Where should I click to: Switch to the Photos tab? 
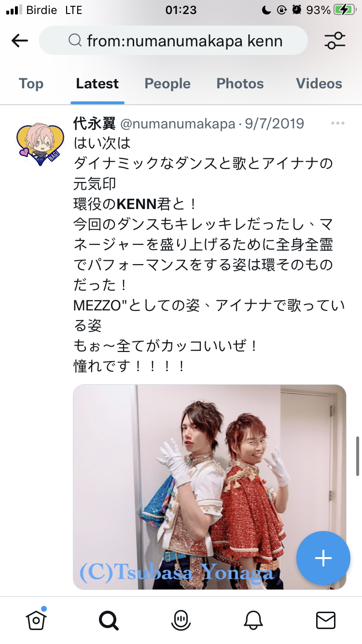[240, 84]
